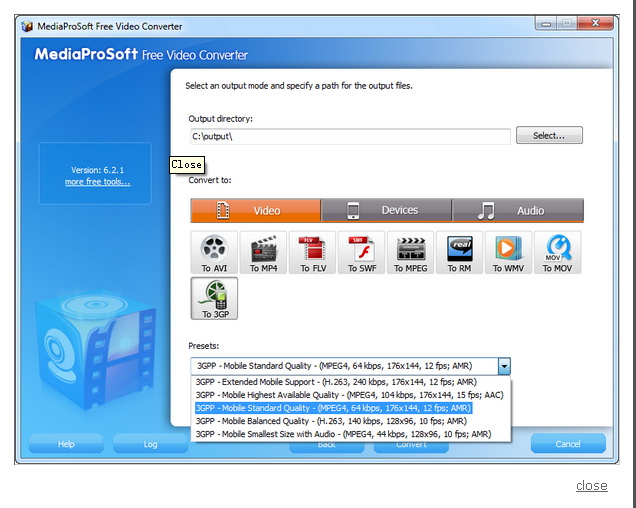Open the Help button

[x=66, y=444]
